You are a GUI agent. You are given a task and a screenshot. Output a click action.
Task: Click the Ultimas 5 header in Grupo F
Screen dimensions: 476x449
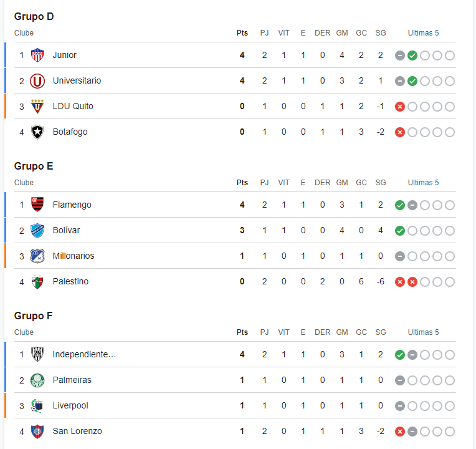(423, 332)
